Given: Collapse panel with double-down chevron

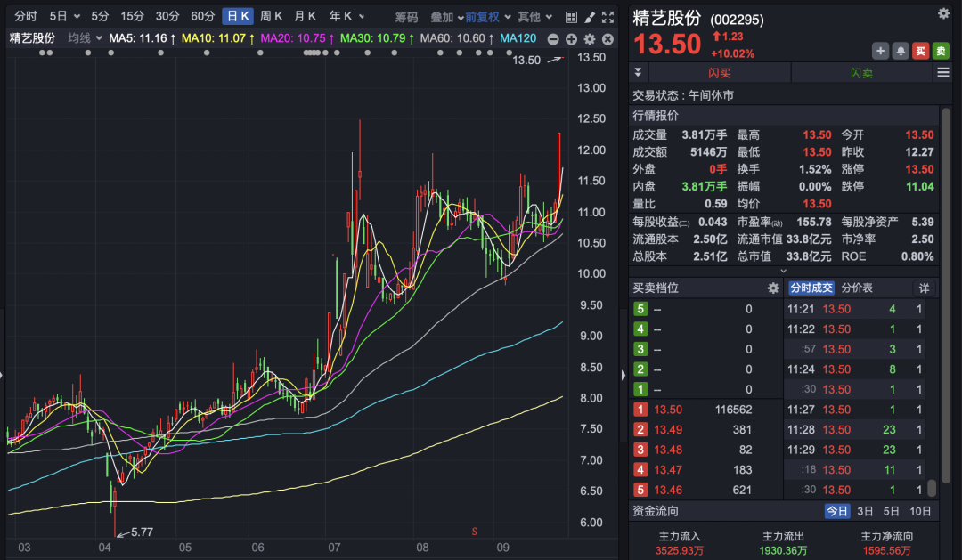Looking at the screenshot, I should (x=638, y=71).
